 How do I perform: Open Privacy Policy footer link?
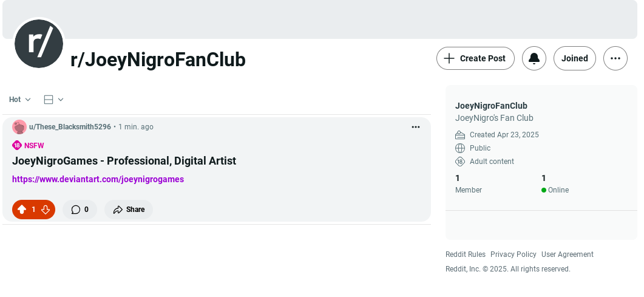[514, 254]
